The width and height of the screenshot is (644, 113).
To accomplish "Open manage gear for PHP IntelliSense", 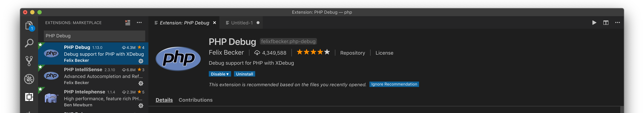I will click(141, 83).
